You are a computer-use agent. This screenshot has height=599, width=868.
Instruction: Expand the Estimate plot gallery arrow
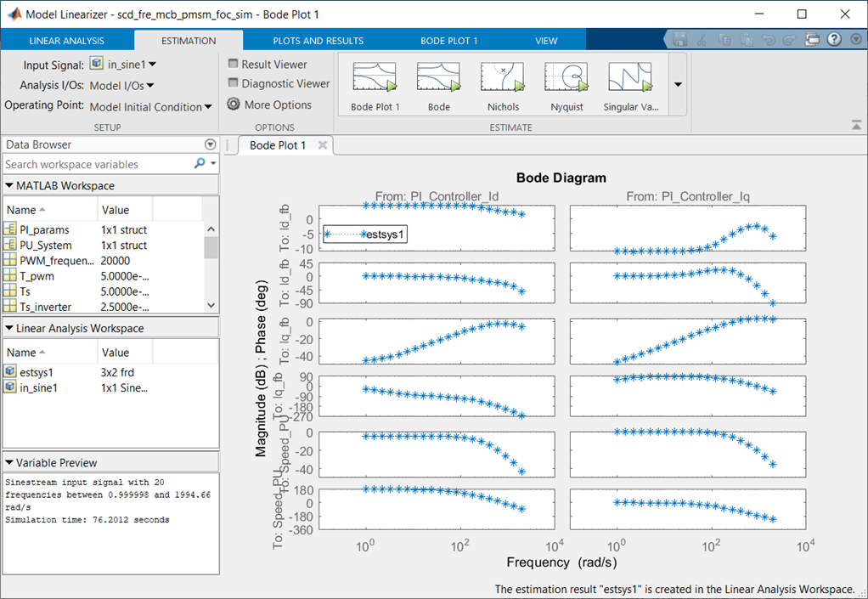(x=678, y=85)
